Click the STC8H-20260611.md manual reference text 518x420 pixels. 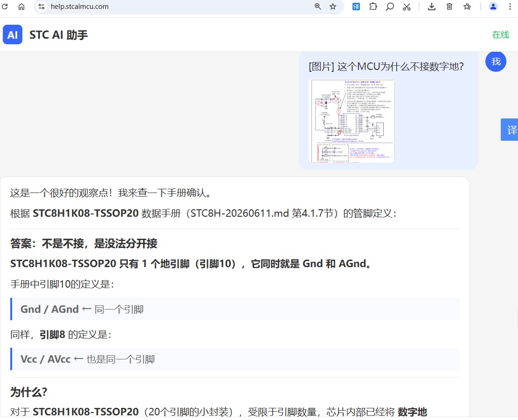click(240, 213)
